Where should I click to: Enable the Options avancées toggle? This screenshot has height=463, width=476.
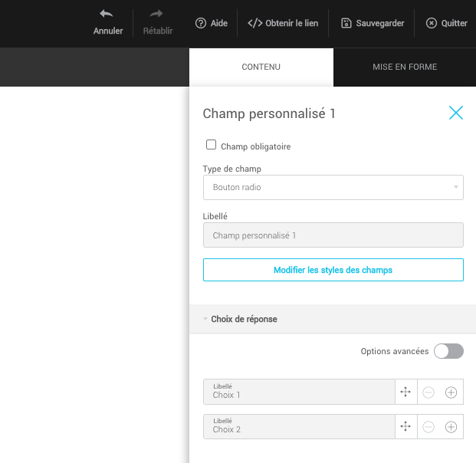click(x=448, y=351)
